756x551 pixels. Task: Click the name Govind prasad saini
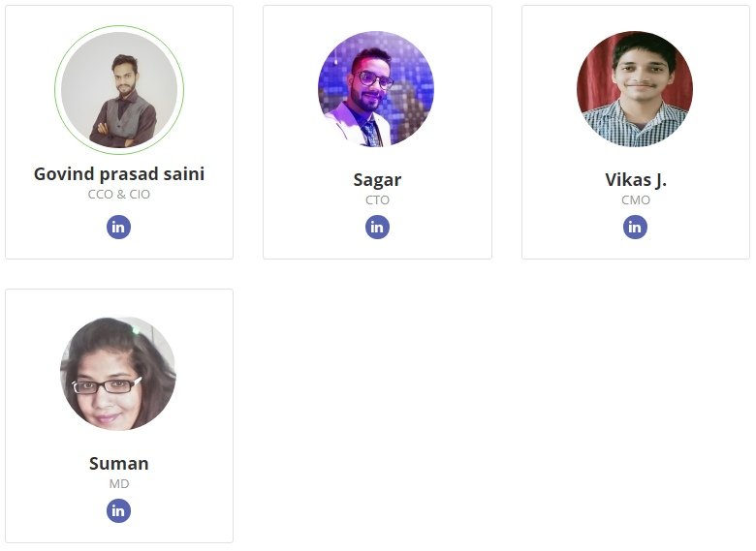coord(119,174)
